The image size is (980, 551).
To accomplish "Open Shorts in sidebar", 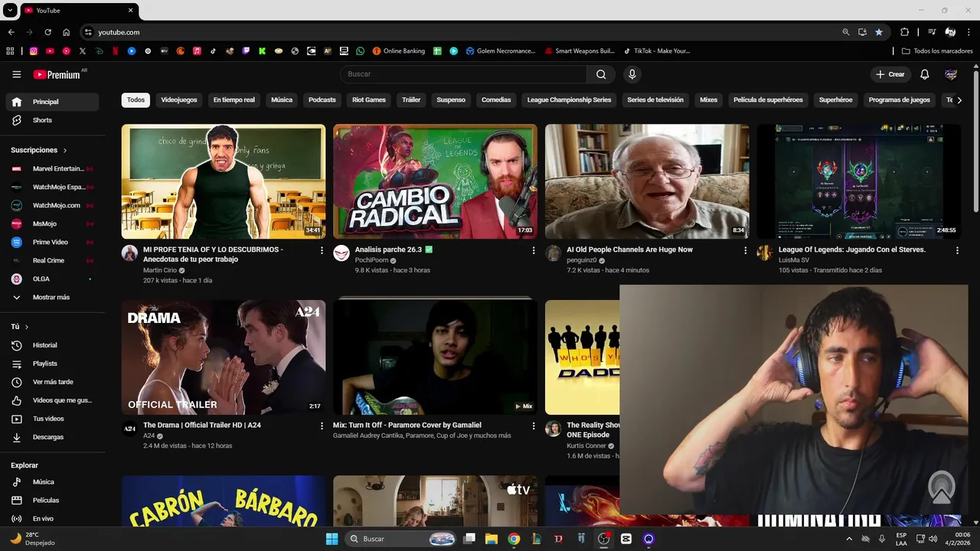I will 52,120.
